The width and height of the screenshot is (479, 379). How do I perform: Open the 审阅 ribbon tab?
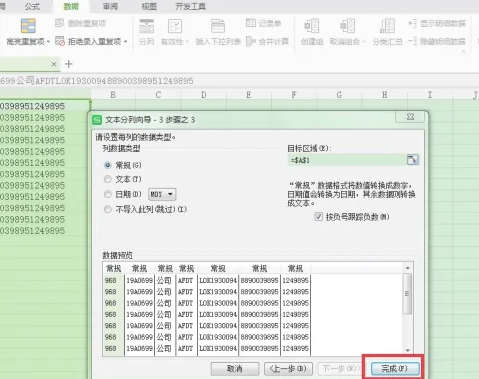point(110,6)
